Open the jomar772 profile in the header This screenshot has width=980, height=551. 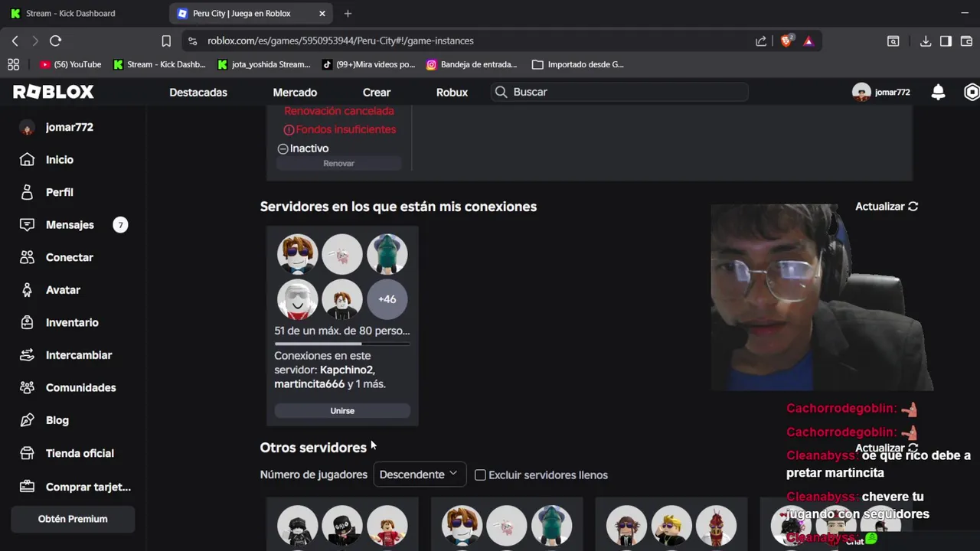[881, 92]
